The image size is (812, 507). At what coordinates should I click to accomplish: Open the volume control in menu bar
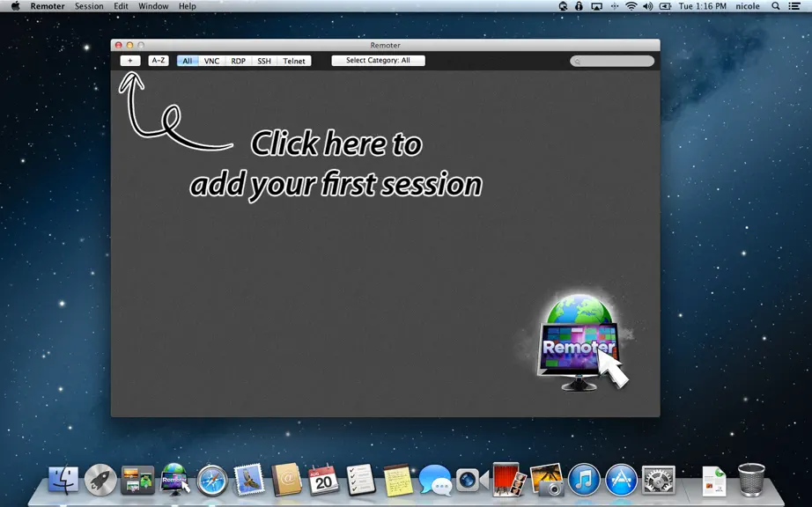point(648,6)
